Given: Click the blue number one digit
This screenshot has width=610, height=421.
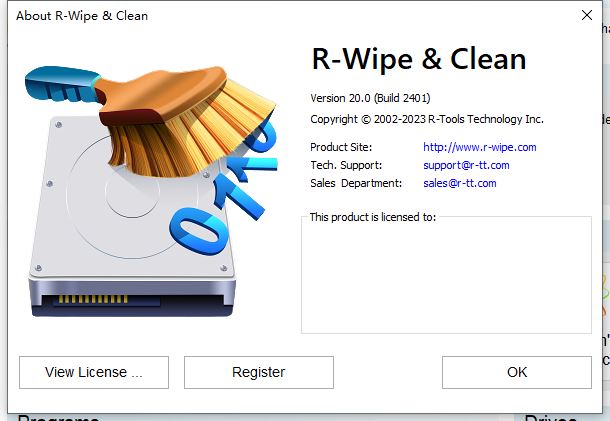Looking at the screenshot, I should coord(237,195).
